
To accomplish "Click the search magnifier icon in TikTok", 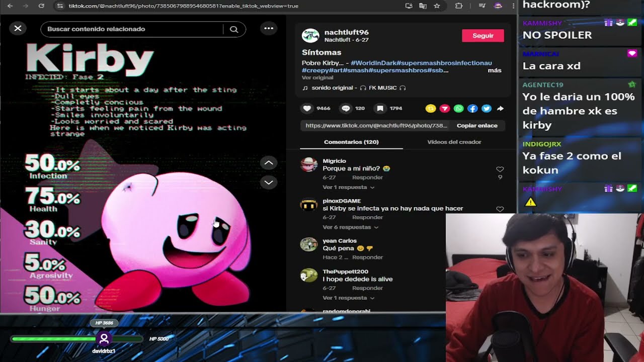I will pyautogui.click(x=234, y=29).
